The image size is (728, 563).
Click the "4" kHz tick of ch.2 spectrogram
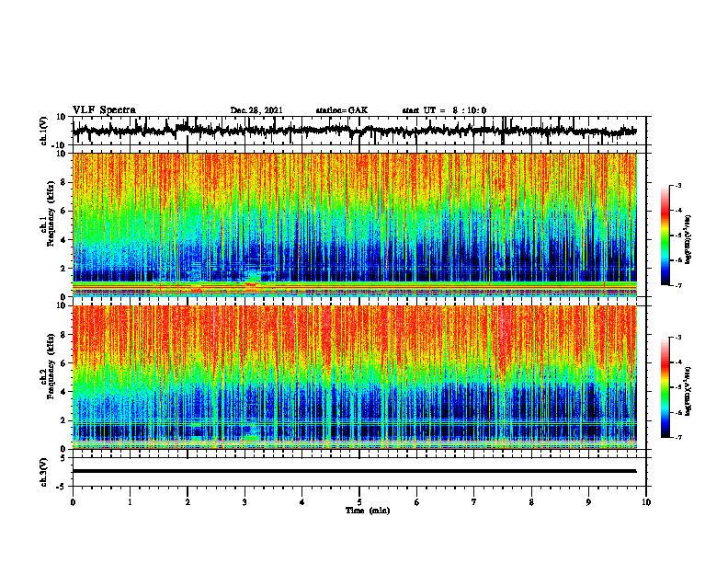(x=64, y=392)
